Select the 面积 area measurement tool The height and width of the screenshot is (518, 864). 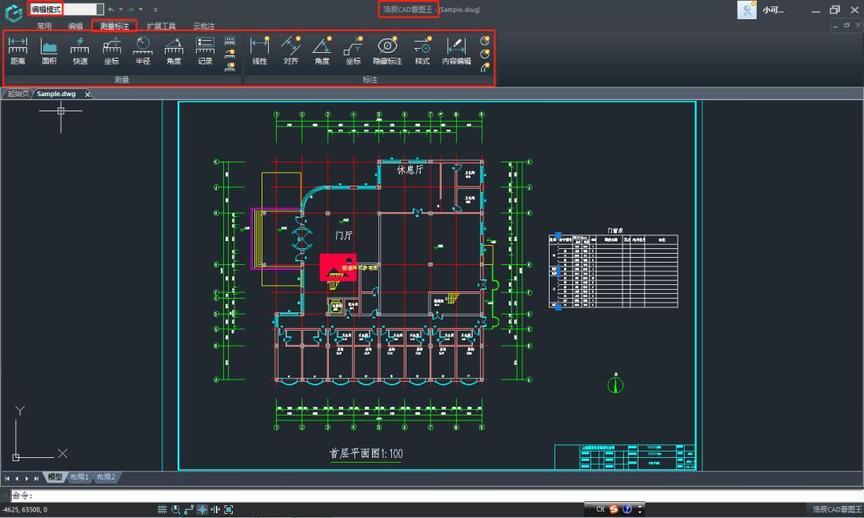(x=49, y=50)
